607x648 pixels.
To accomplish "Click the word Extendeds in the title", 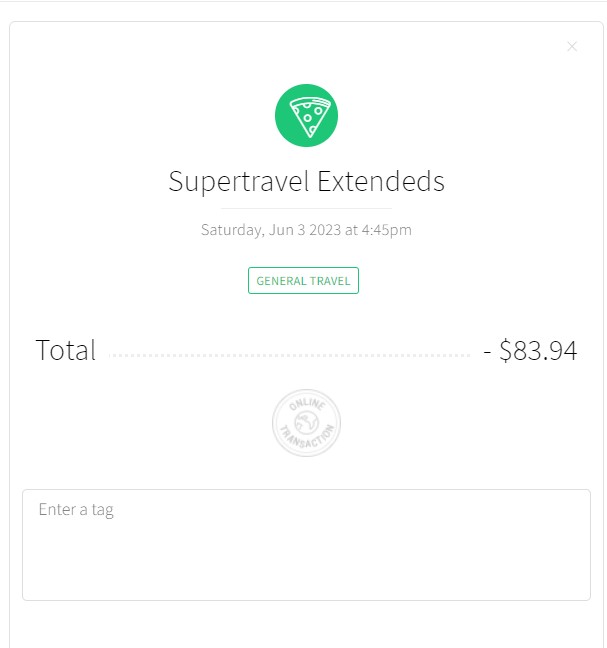I will (x=381, y=181).
